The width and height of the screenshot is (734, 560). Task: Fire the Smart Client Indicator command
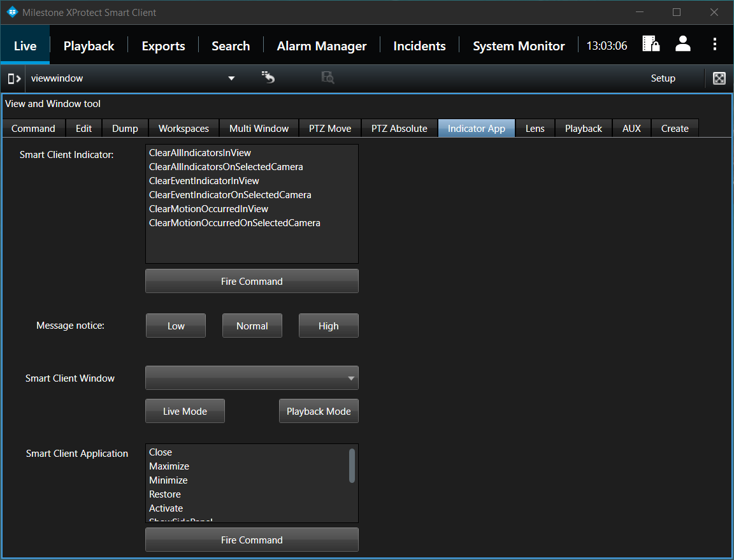[x=252, y=281]
